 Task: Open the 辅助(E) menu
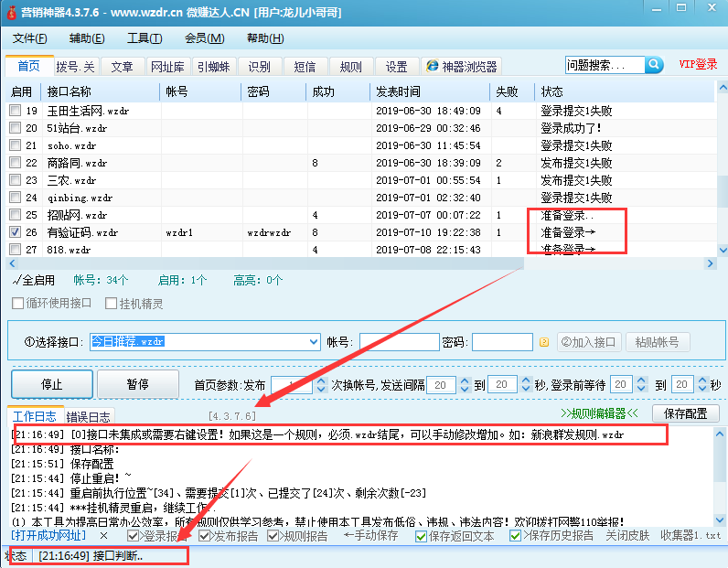87,38
